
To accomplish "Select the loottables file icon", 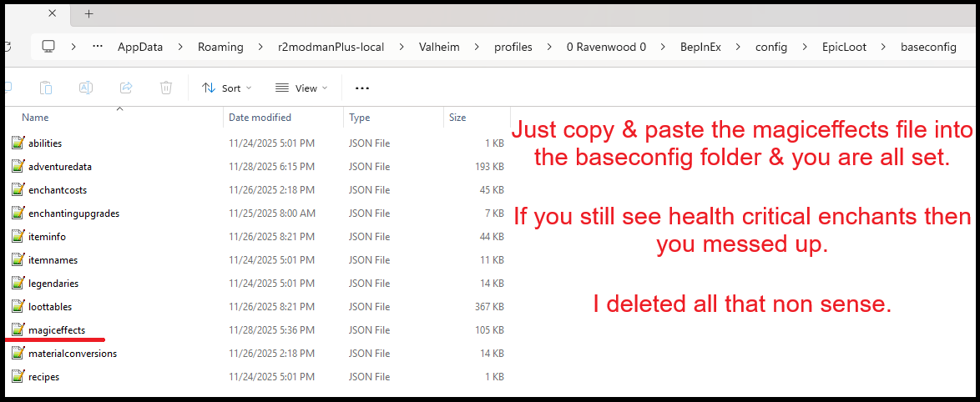I will pyautogui.click(x=18, y=306).
